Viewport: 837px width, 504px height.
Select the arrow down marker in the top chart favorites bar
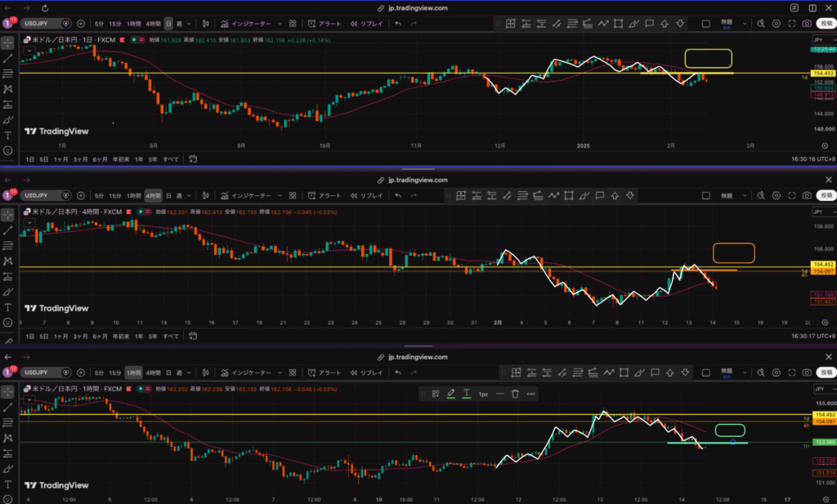(680, 24)
